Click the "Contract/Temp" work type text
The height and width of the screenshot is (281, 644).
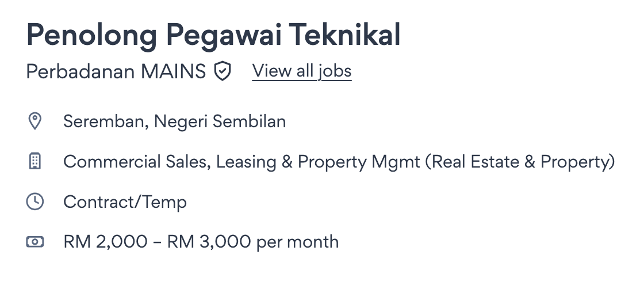[x=125, y=202]
